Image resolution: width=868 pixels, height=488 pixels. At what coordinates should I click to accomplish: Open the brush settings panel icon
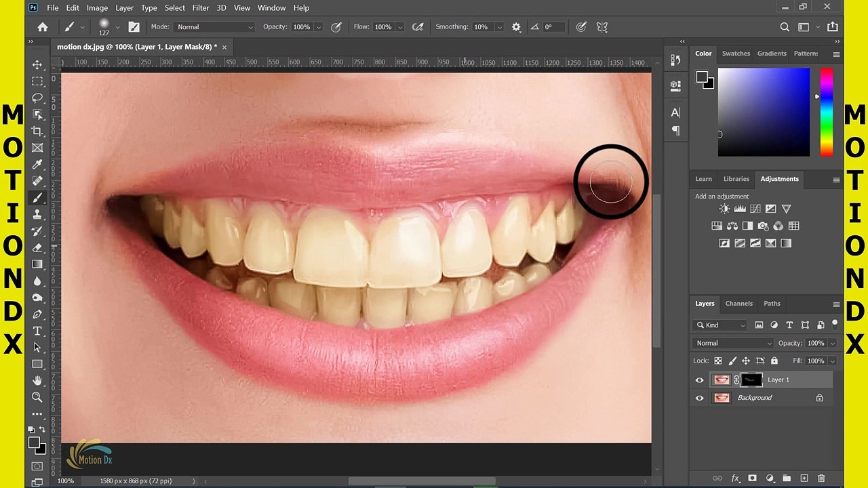134,27
